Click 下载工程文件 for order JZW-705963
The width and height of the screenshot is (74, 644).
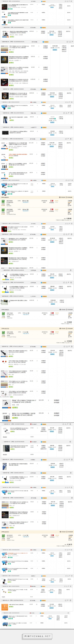(26, 202)
